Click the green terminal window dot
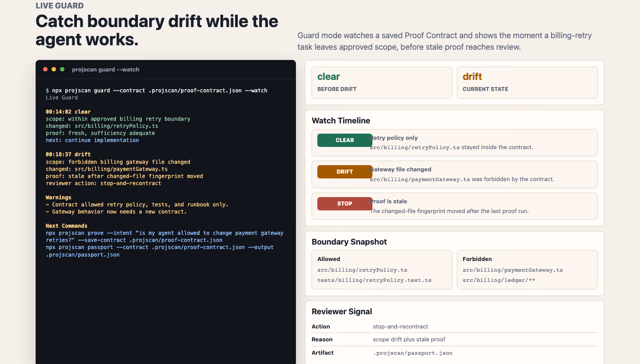Screen dimensions: 640x364 [62, 69]
